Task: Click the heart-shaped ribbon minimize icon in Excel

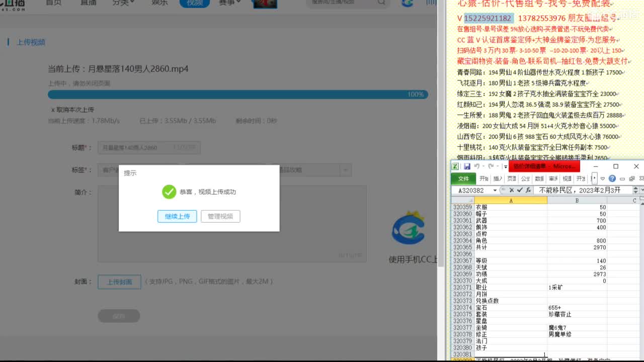Action: tap(603, 178)
